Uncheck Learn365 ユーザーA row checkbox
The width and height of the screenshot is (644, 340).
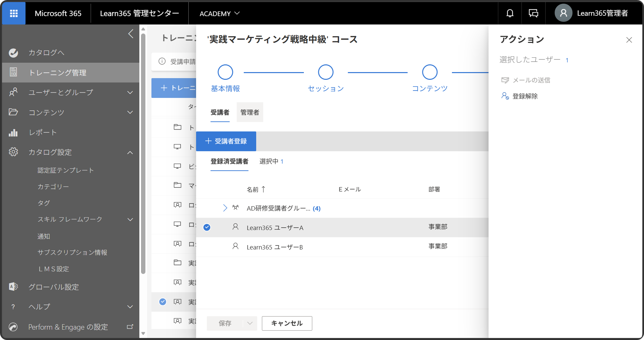(207, 227)
